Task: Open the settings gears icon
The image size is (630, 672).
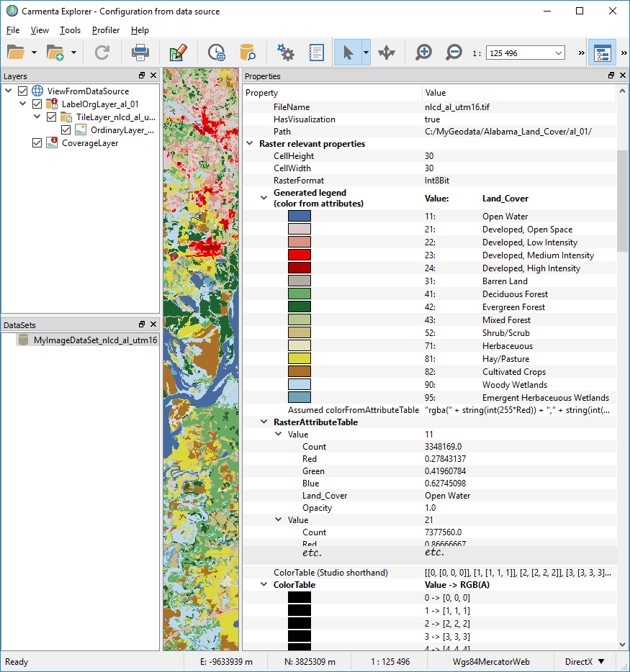Action: (286, 53)
